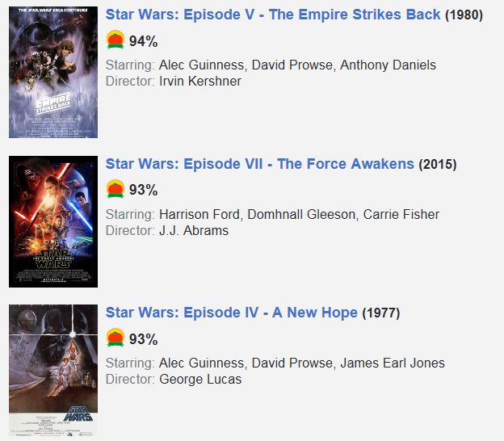Open the A New Hope poster thumbnail
The height and width of the screenshot is (441, 504).
click(53, 371)
